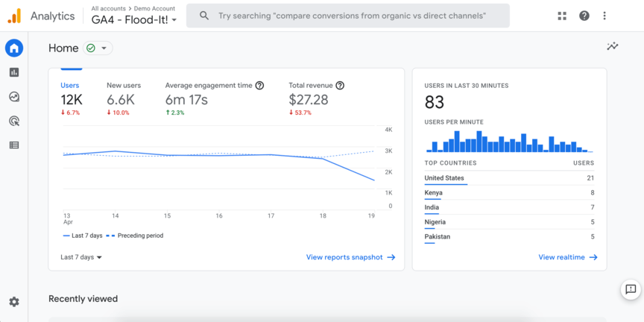This screenshot has height=322, width=644.
Task: Open the Home icon in sidebar
Action: point(14,48)
